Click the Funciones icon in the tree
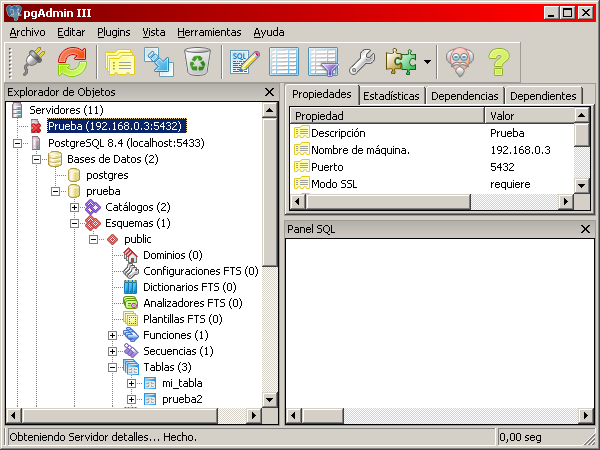This screenshot has height=450, width=600. [x=130, y=335]
